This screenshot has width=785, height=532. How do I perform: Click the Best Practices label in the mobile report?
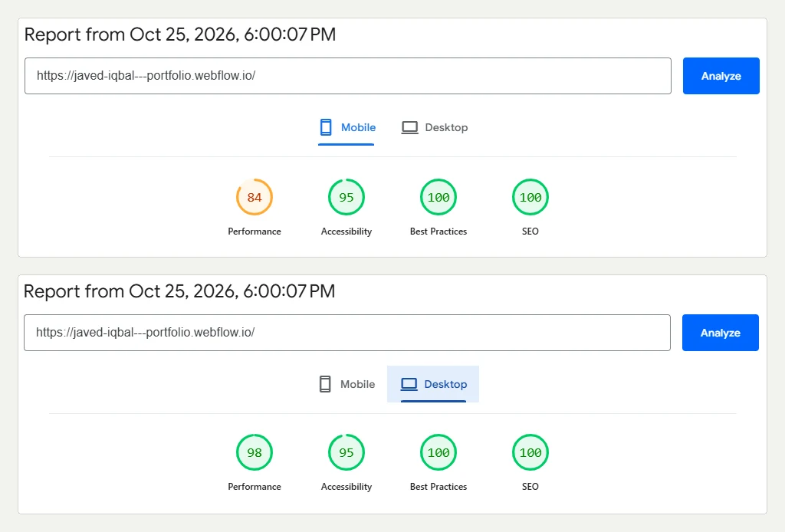(x=438, y=232)
